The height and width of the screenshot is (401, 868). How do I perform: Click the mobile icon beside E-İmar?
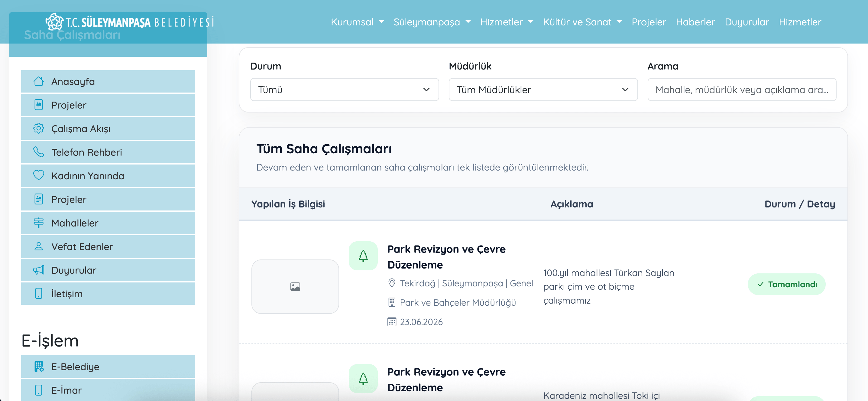39,390
